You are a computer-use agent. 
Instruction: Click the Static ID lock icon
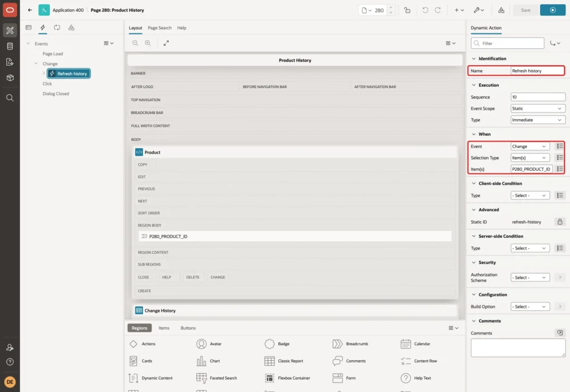(559, 222)
